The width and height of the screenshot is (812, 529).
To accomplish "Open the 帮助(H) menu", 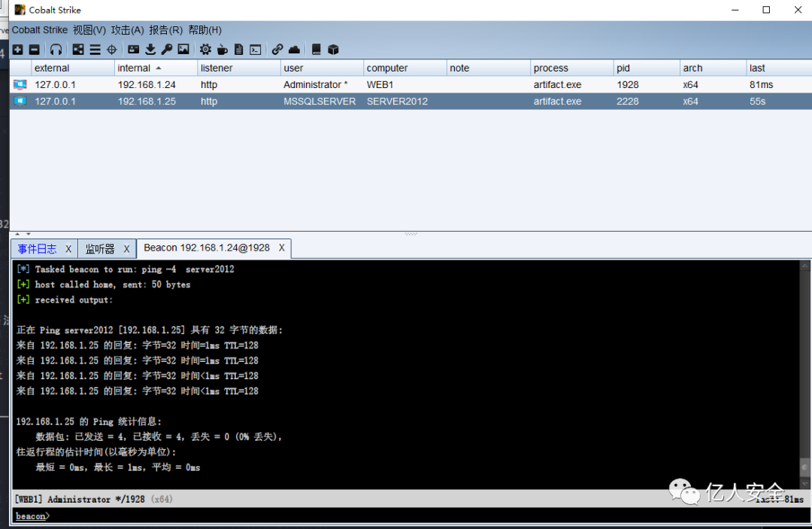I will 205,30.
